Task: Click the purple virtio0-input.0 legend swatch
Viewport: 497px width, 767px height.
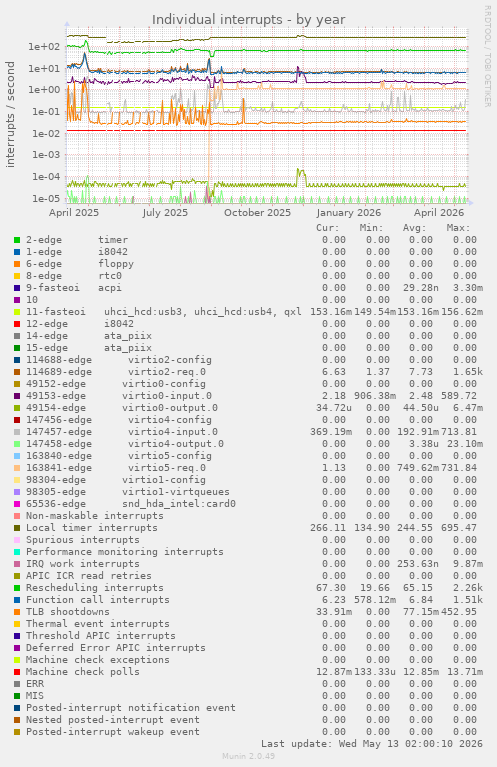Action: pyautogui.click(x=17, y=396)
